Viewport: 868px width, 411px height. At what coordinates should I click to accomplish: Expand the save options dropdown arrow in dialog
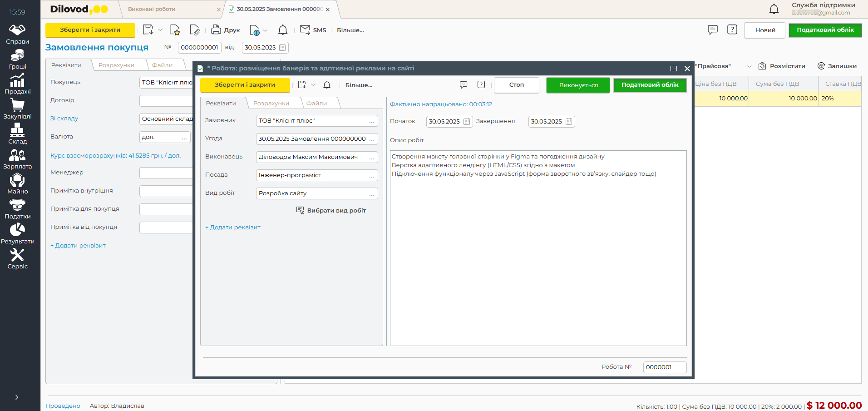point(313,85)
